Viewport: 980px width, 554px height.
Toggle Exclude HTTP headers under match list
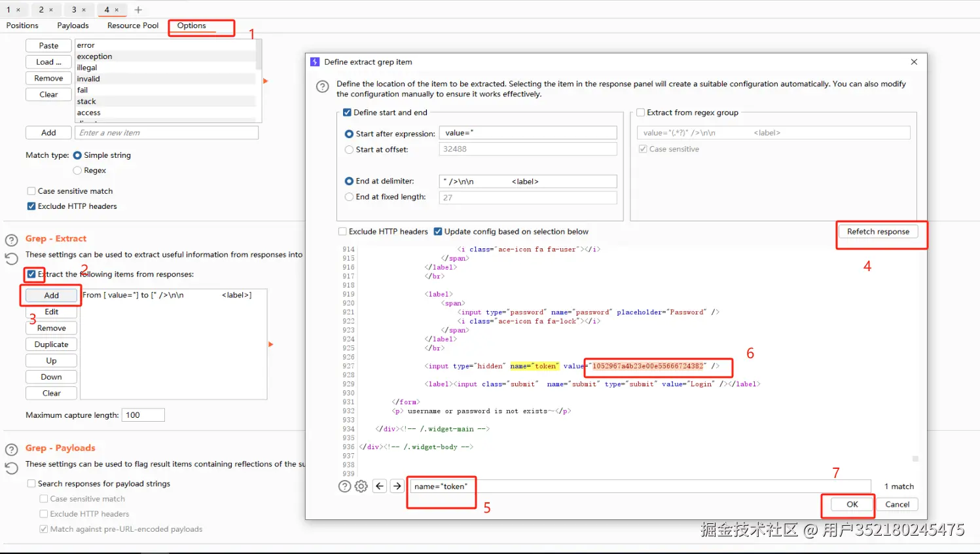tap(31, 206)
